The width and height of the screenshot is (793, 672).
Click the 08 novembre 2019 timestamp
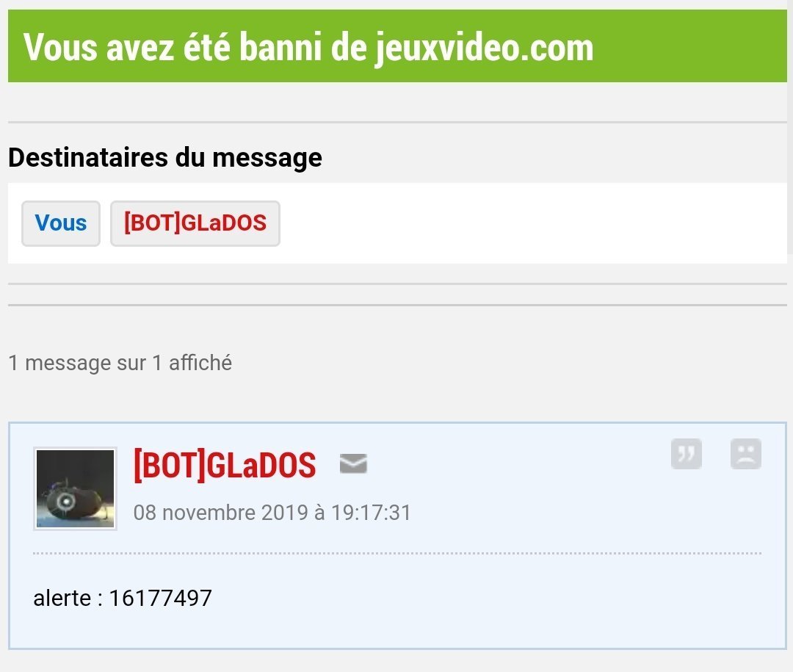point(272,513)
